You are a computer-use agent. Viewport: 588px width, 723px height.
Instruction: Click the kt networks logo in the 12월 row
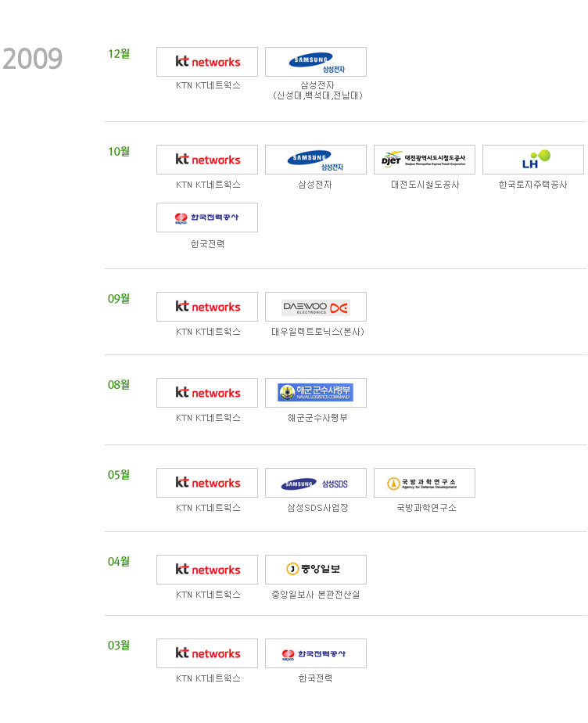(x=207, y=62)
